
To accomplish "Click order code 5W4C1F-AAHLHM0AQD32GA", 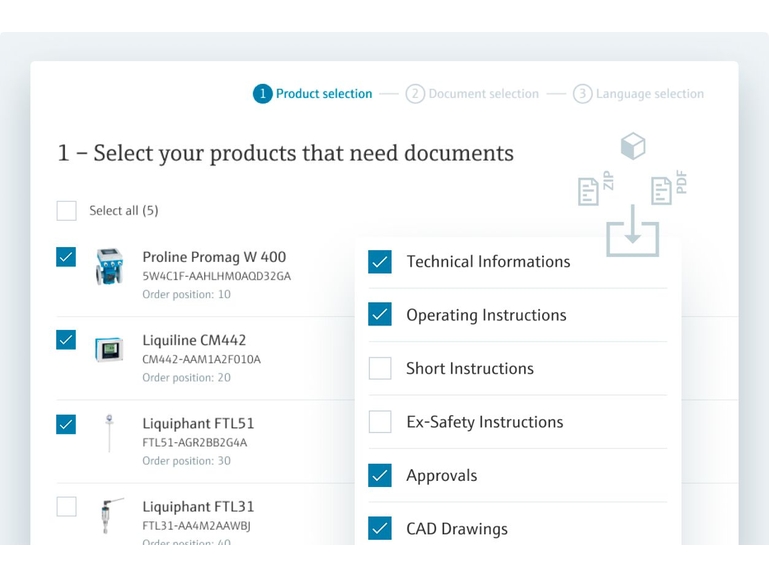I will click(217, 276).
